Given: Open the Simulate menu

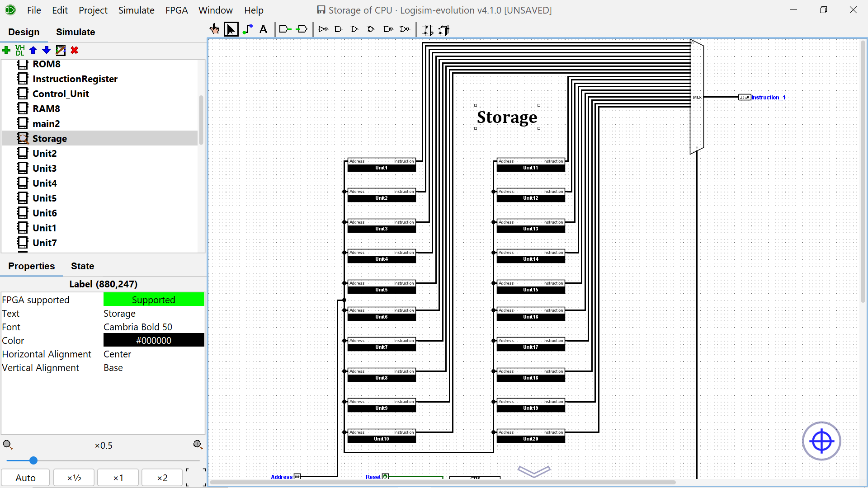Looking at the screenshot, I should (136, 10).
